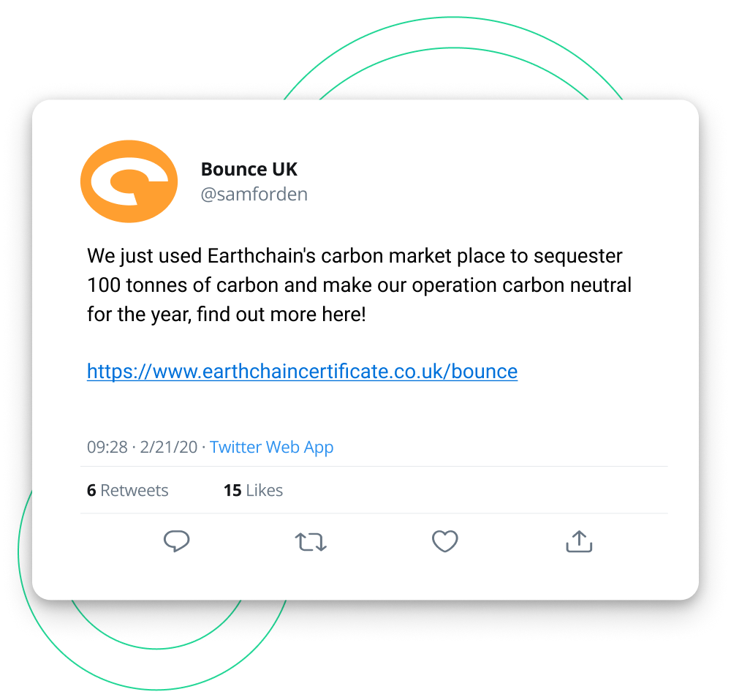Image resolution: width=731 pixels, height=700 pixels.
Task: Click the 09:28 timestamp
Action: [107, 447]
